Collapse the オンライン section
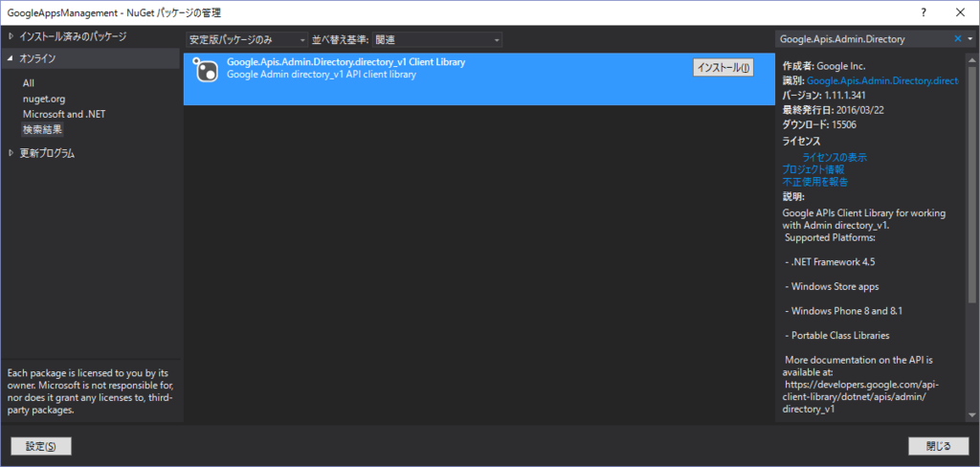The width and height of the screenshot is (980, 467). pos(11,58)
